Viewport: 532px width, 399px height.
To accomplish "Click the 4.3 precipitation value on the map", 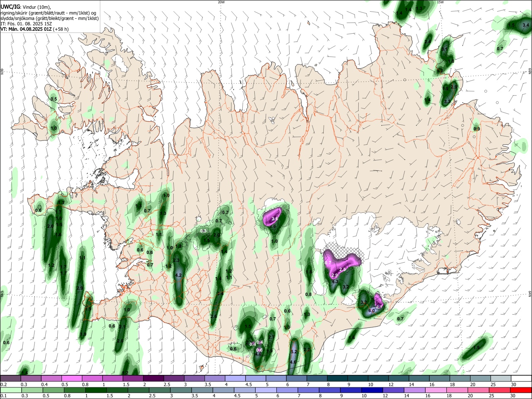I will [x=335, y=281].
